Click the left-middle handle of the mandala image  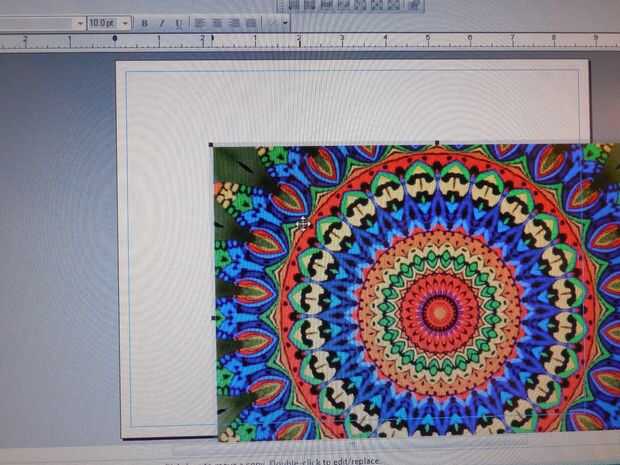[x=214, y=318]
